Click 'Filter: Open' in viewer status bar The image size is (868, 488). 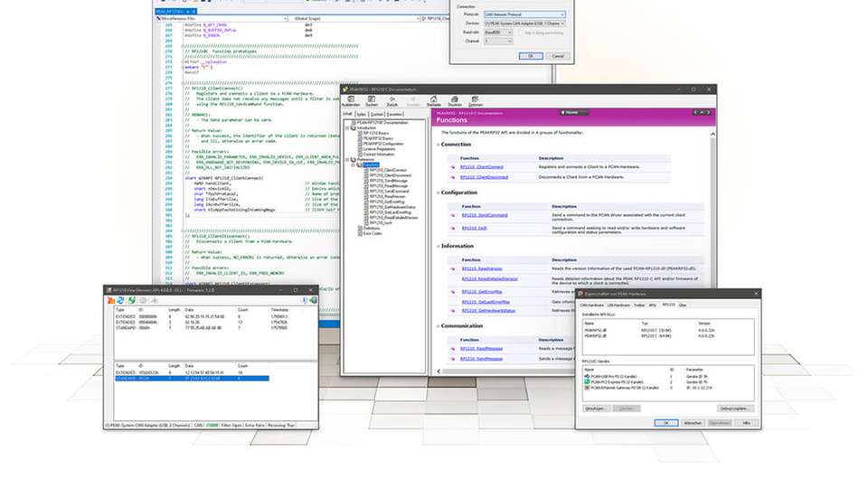coord(231,425)
